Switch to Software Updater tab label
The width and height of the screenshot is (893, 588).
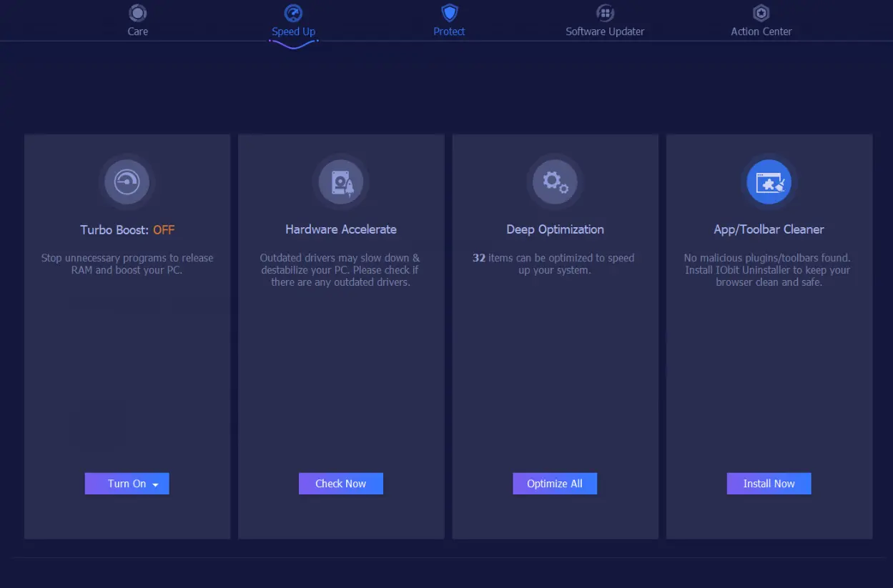pos(605,31)
